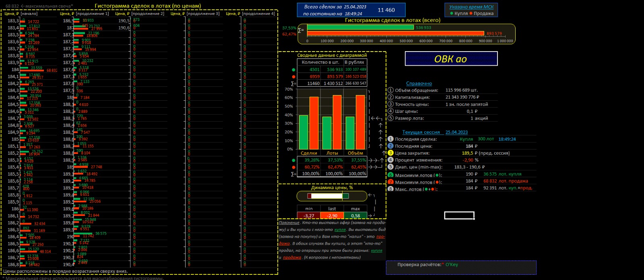Screen dimensions: 644x280
Task: Click the blue 2 badge beside Последняя цена
Action: click(x=390, y=146)
